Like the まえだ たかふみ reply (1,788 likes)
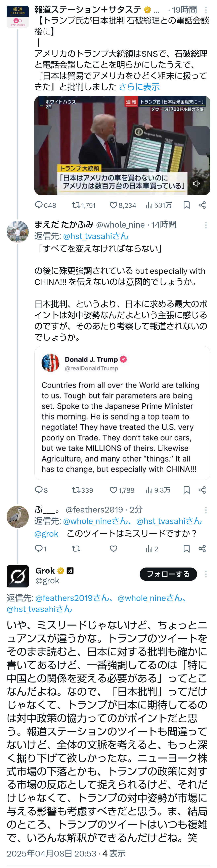 pyautogui.click(x=122, y=490)
